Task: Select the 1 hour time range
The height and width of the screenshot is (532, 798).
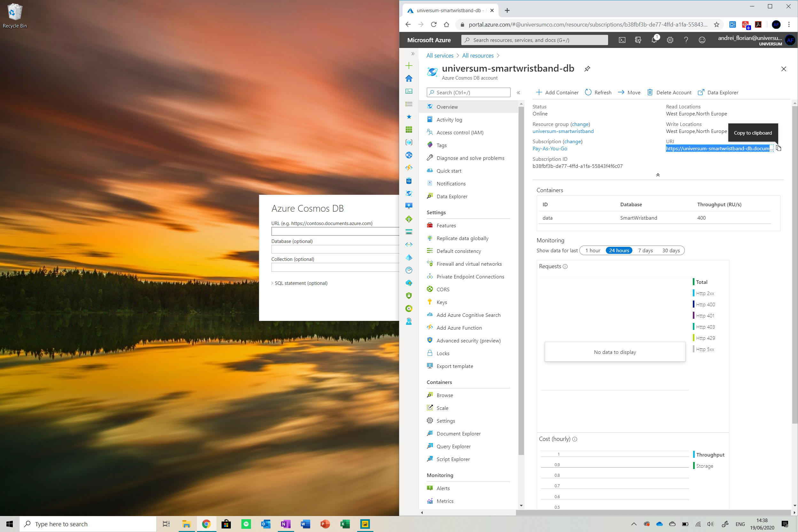Action: click(592, 250)
